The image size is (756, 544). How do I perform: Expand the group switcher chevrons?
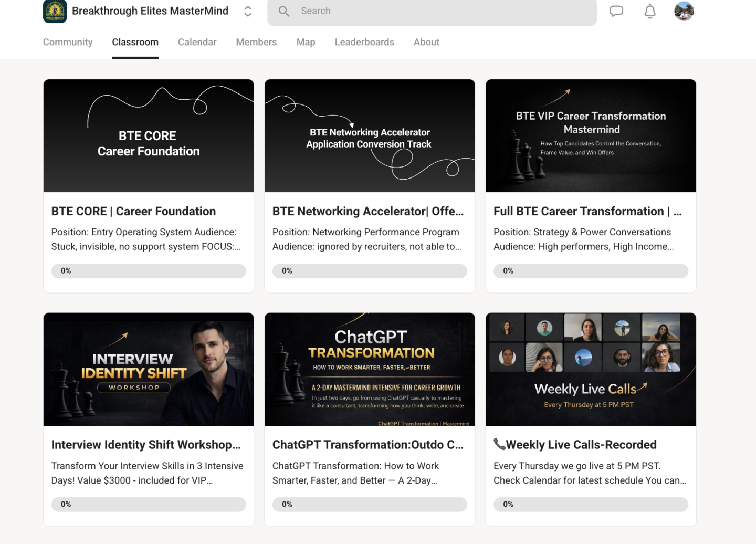pyautogui.click(x=248, y=11)
